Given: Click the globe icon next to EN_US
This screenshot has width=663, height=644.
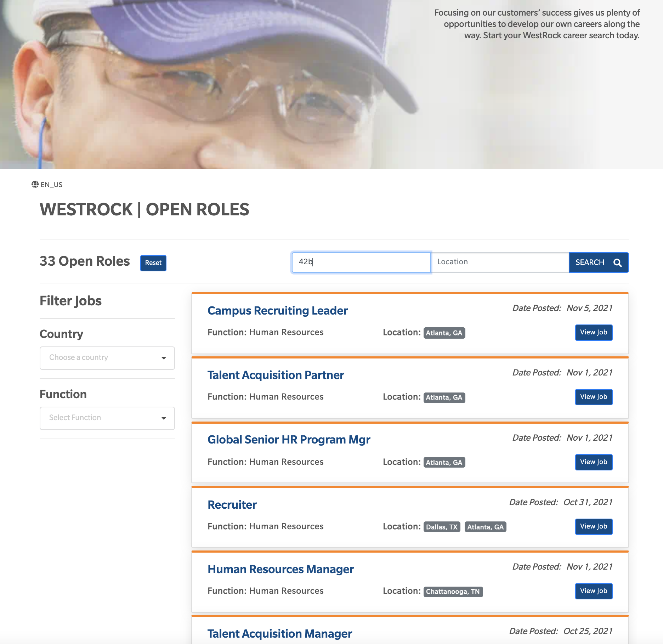Looking at the screenshot, I should pos(35,184).
